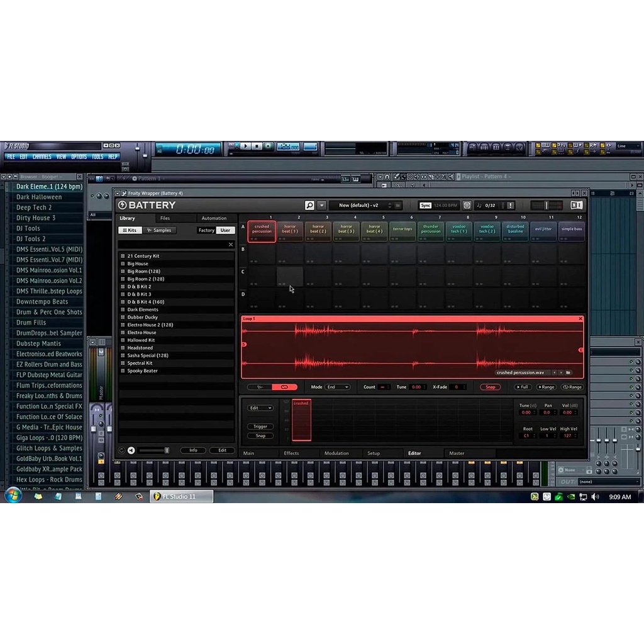
Task: Click FL Studio 11 taskbar button
Action: tap(181, 497)
